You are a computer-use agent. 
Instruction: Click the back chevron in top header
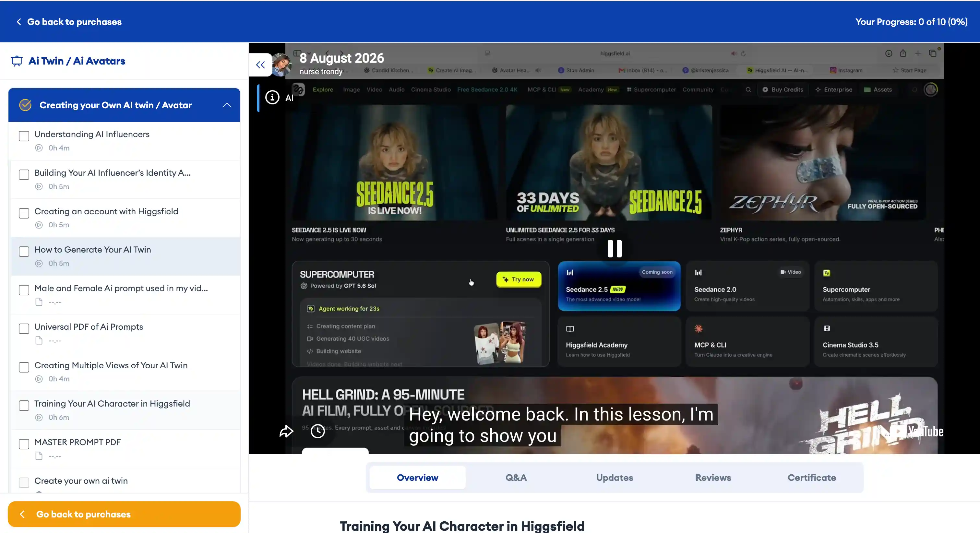coord(18,22)
